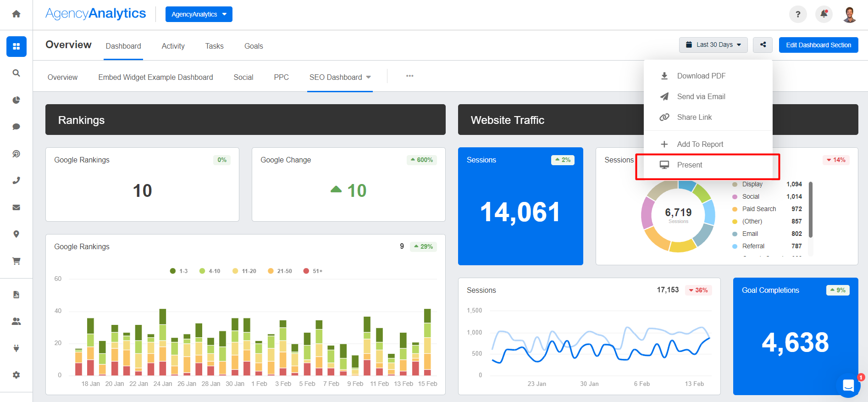This screenshot has width=868, height=402.
Task: Open the settings gear in sidebar
Action: coord(16,375)
